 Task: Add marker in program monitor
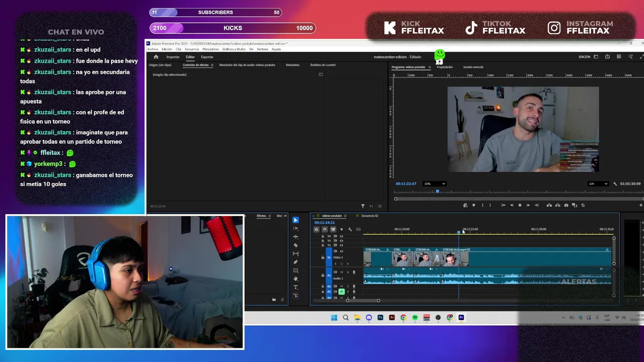[473, 205]
